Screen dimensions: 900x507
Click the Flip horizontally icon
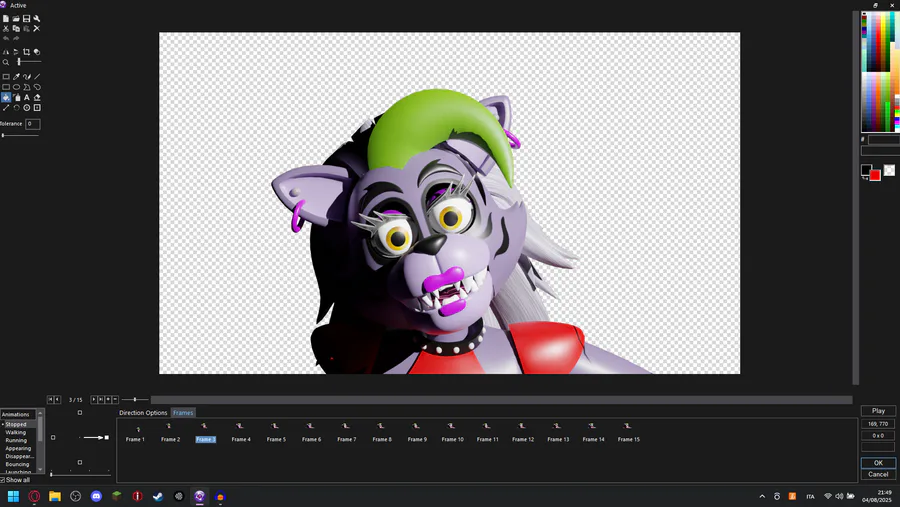pyautogui.click(x=6, y=52)
